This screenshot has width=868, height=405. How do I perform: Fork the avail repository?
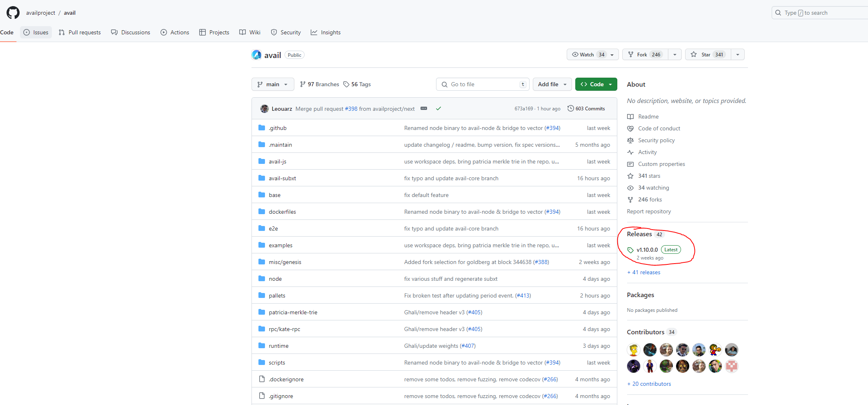[x=645, y=54]
